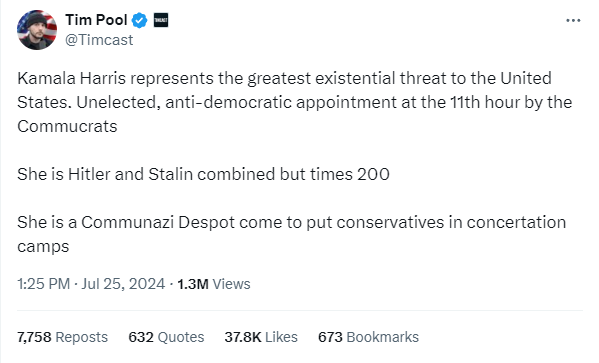Click the word "Commucrats" in tweet
The width and height of the screenshot is (599, 363).
(67, 126)
